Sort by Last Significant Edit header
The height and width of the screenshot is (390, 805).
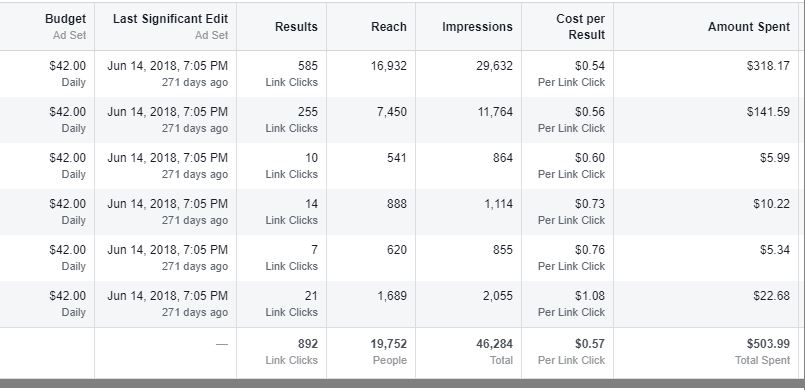point(170,19)
